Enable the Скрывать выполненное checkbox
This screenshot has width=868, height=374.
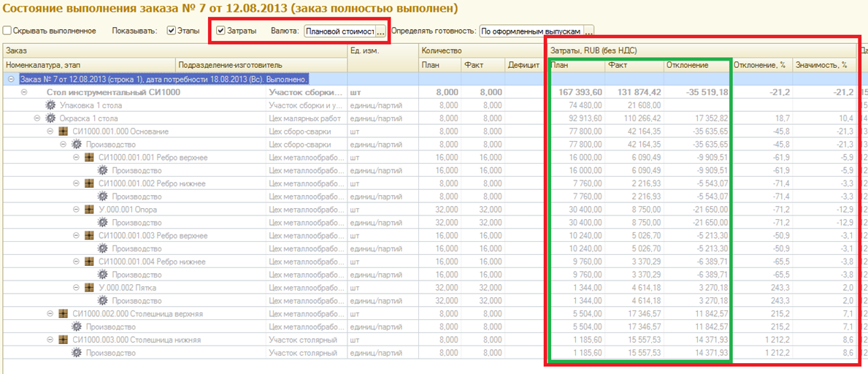click(x=7, y=31)
